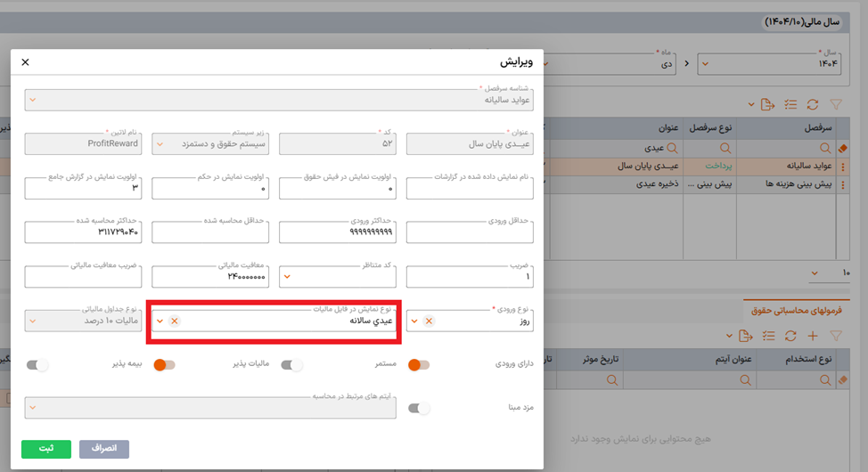
Task: Refresh the سرفصل grid using the reload icon
Action: [x=812, y=105]
